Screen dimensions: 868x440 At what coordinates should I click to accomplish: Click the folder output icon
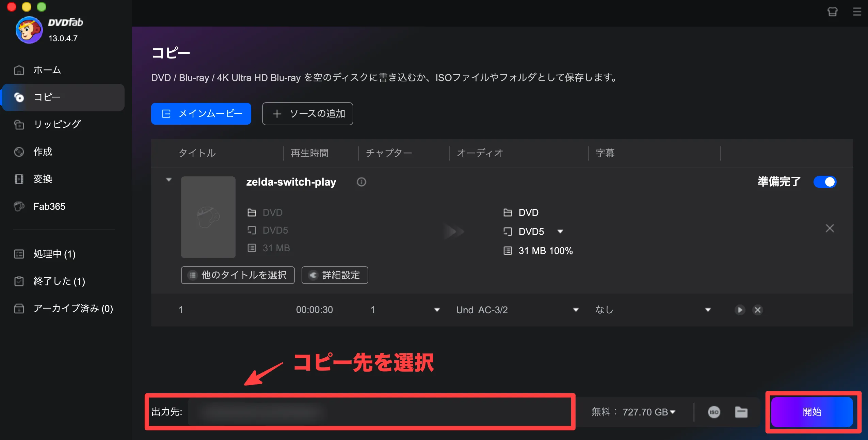[x=741, y=412]
